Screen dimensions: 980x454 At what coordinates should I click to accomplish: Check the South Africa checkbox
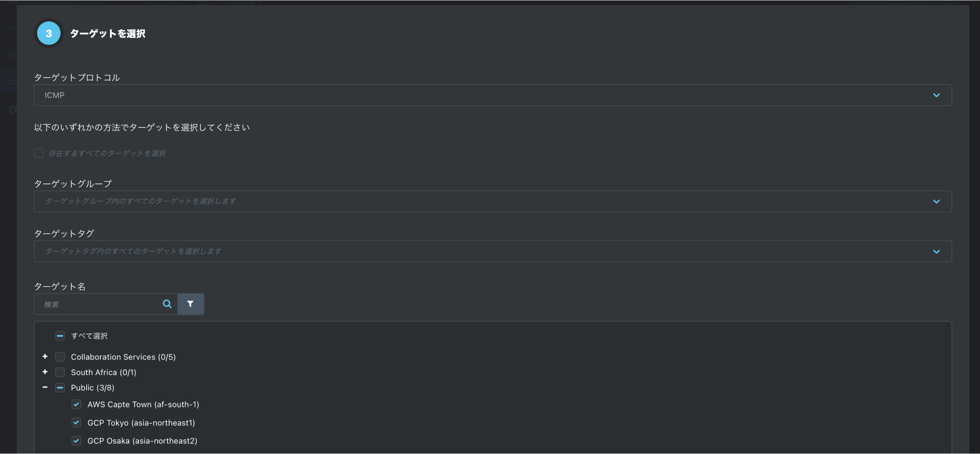[60, 372]
